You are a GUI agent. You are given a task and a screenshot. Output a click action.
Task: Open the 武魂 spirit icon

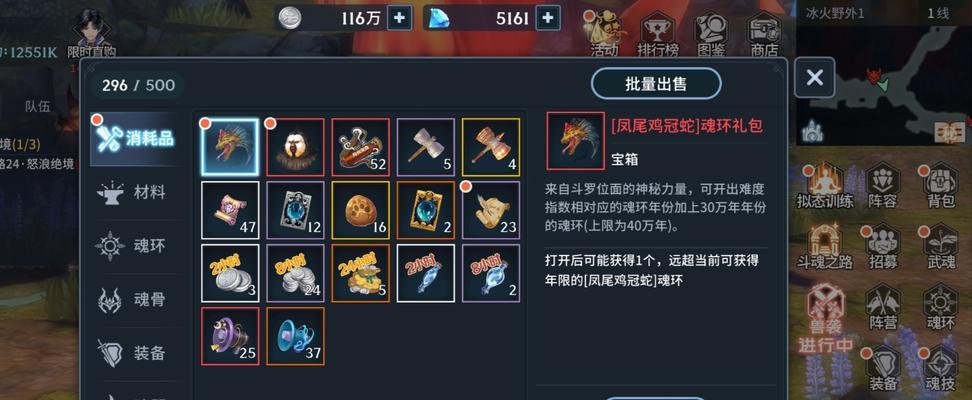(940, 247)
